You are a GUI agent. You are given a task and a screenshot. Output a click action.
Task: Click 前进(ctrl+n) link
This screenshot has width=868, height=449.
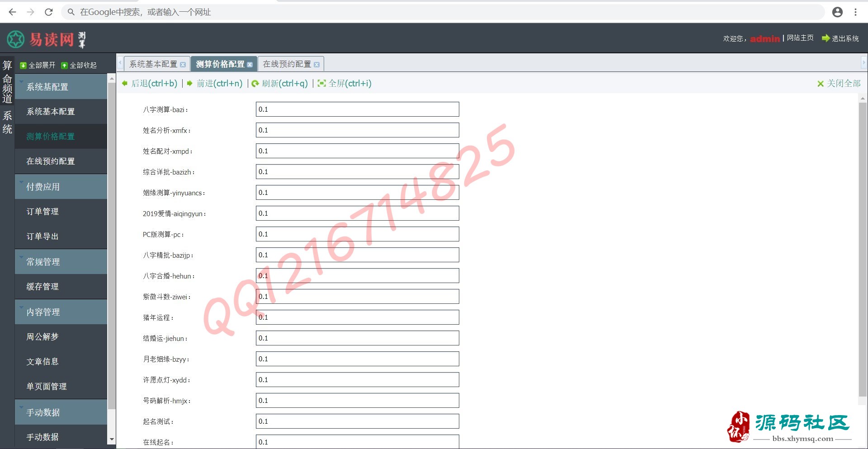[220, 83]
